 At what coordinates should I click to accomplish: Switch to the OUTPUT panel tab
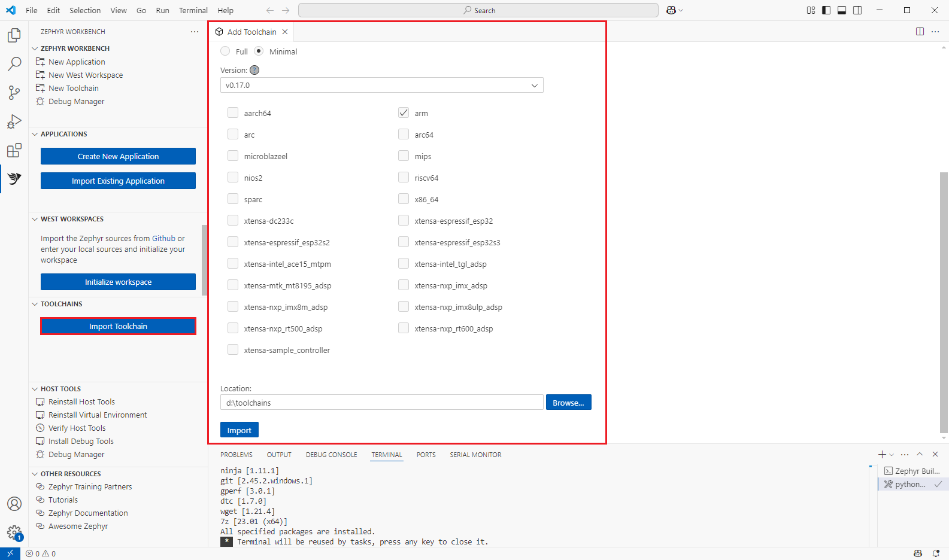(279, 455)
